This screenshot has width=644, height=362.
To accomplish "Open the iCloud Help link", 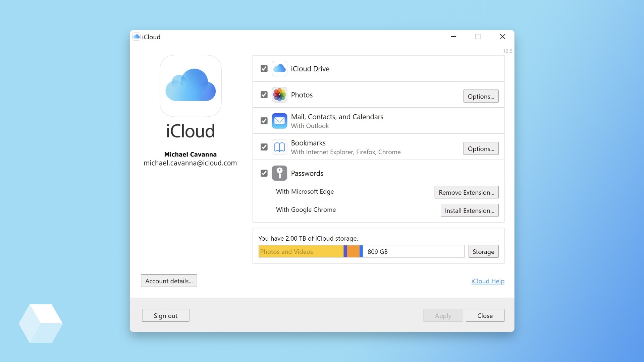I will [488, 281].
